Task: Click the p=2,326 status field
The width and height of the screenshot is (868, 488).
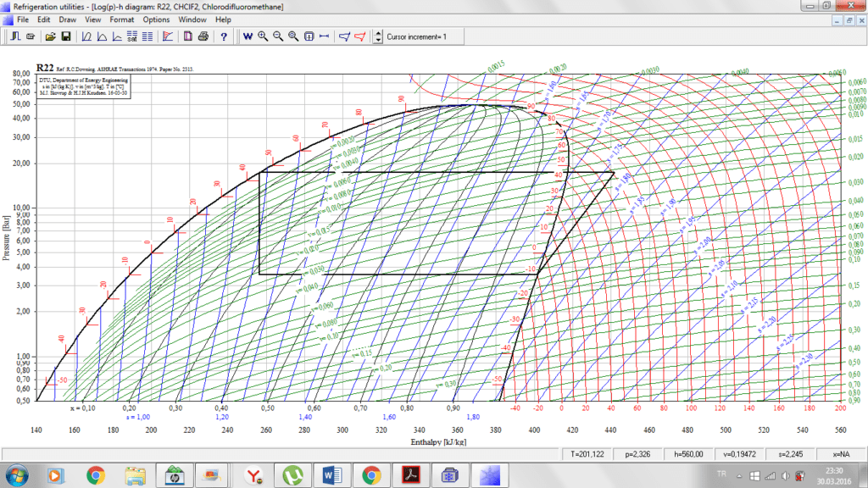Action: coord(637,454)
